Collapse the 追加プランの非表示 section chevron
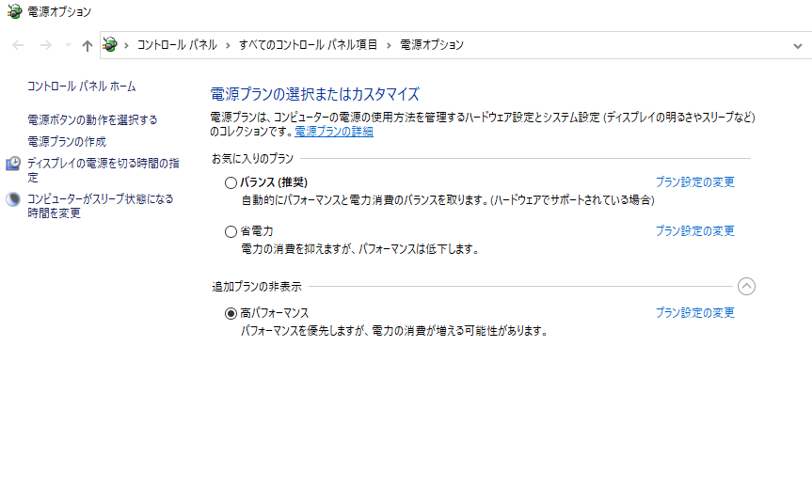The height and width of the screenshot is (504, 812). pyautogui.click(x=746, y=286)
